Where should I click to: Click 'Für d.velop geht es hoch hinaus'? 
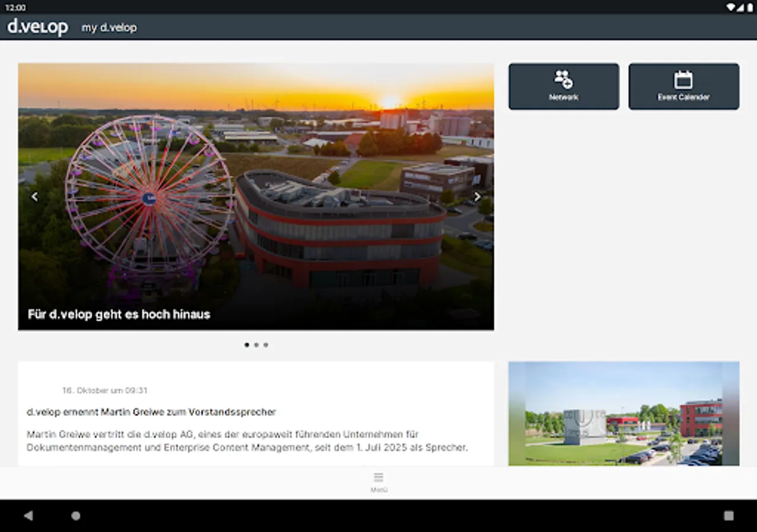tap(118, 314)
